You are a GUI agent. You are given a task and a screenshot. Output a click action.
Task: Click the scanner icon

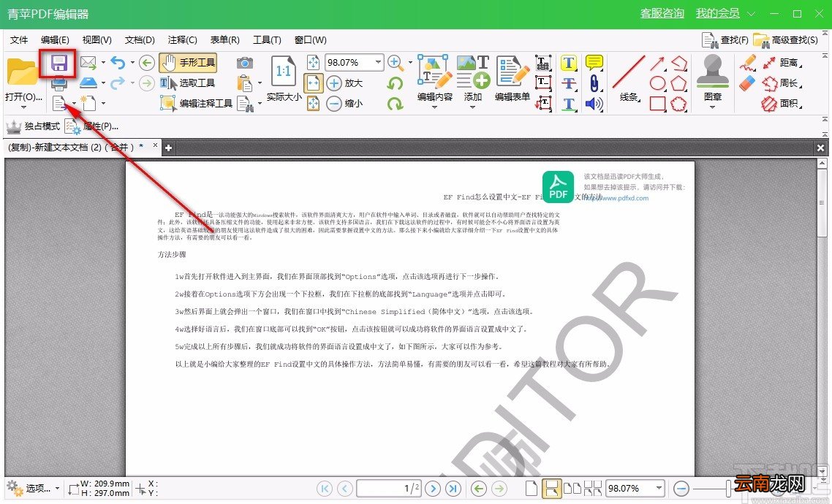point(88,83)
